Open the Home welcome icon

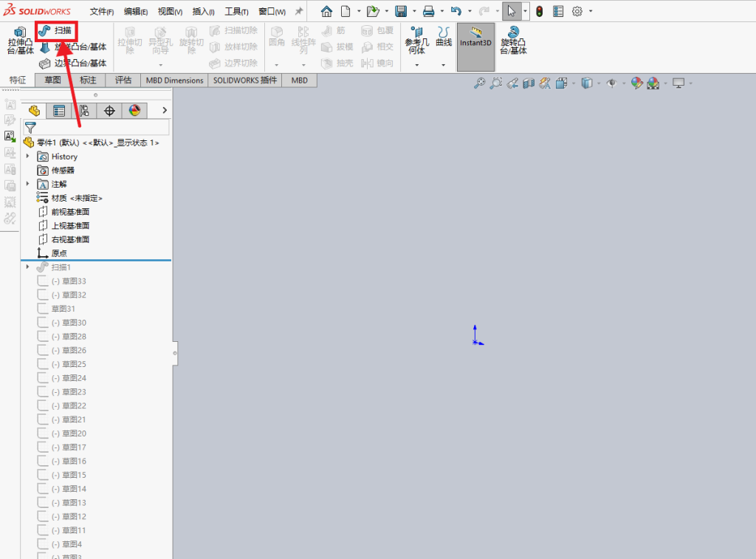(326, 11)
